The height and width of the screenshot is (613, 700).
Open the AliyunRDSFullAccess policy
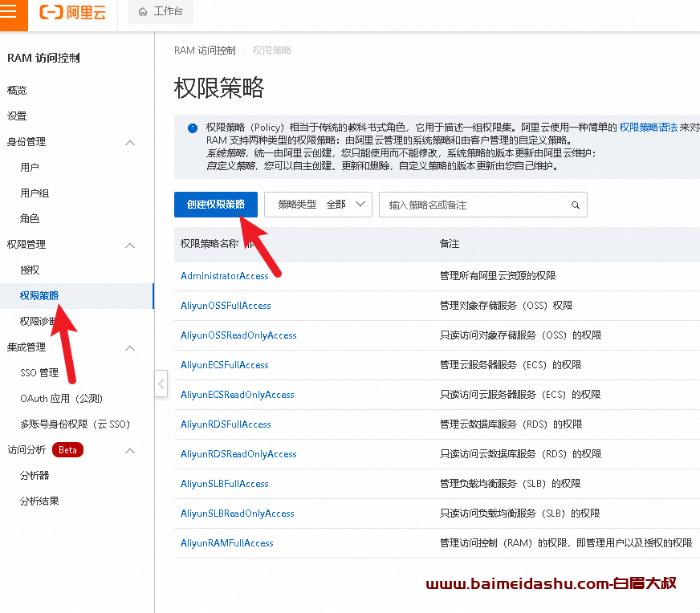(x=226, y=424)
